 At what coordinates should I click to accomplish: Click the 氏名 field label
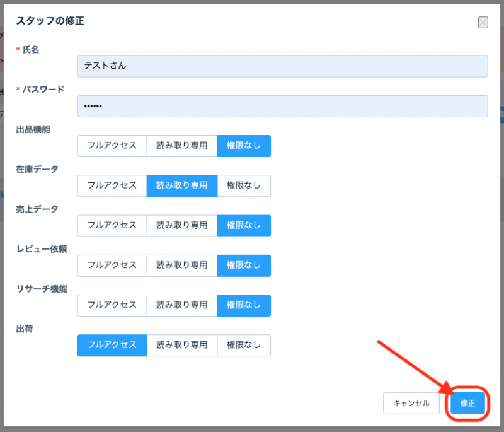tap(31, 50)
